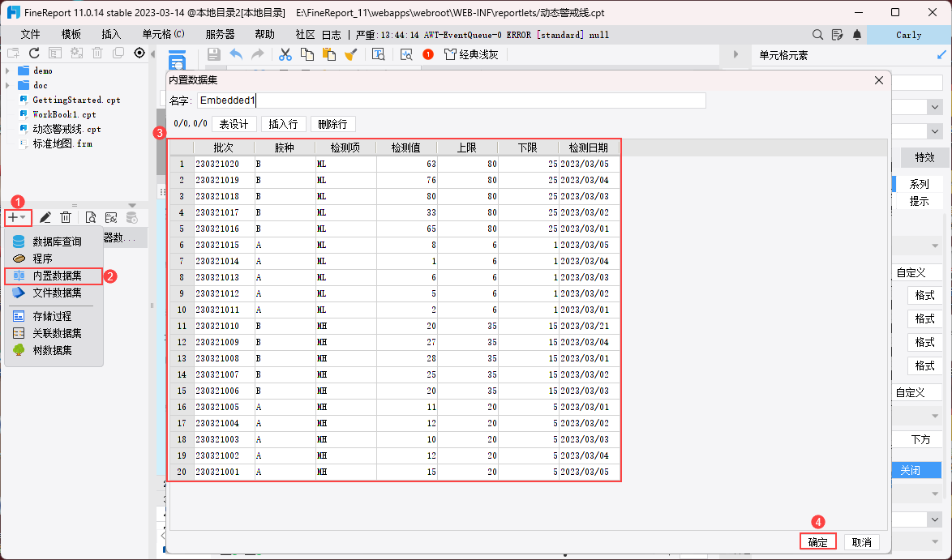
Task: Click the preview dataset magnifier icon
Action: point(91,217)
